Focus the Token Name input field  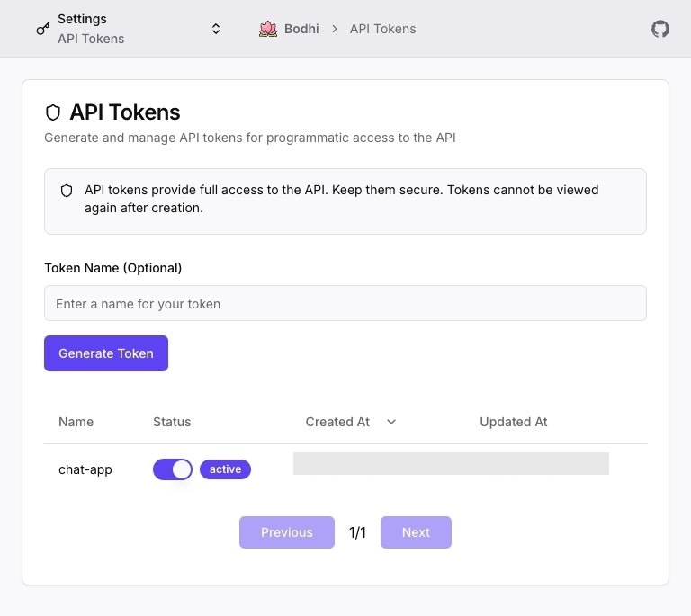(x=345, y=304)
